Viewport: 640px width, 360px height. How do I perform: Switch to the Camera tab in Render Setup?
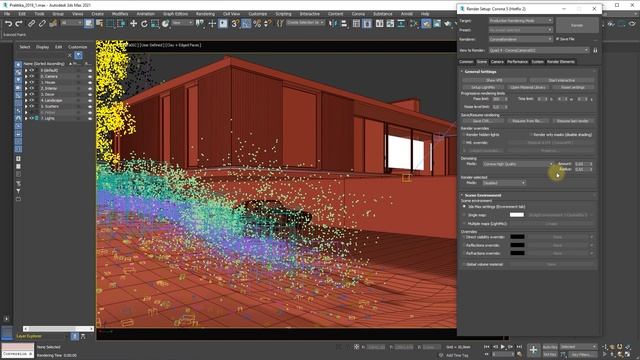click(x=497, y=62)
